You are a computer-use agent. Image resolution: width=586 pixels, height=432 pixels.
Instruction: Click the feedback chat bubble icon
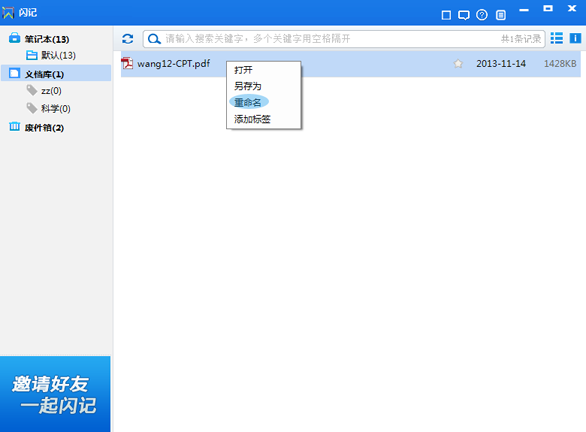click(x=464, y=15)
